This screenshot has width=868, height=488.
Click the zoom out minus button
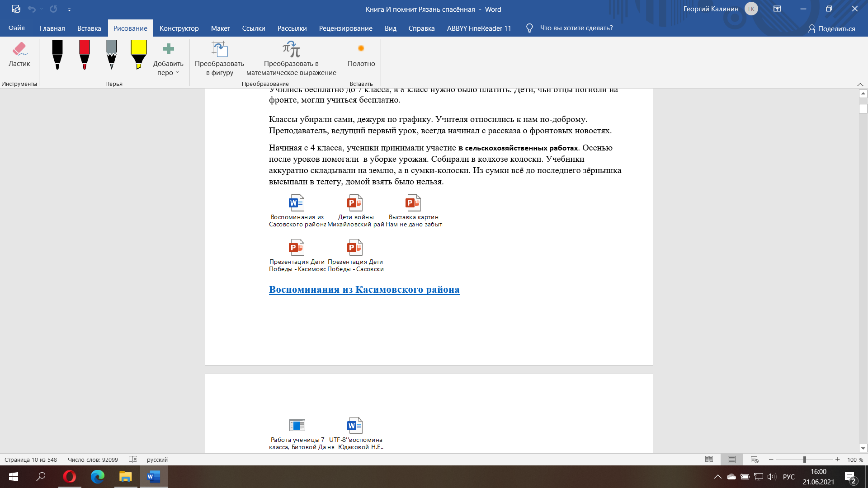[771, 460]
